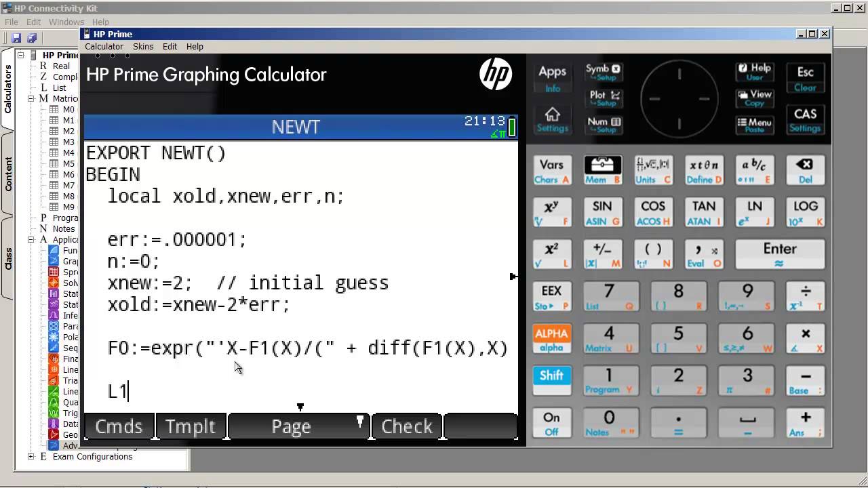Click the toolbox Mem key
This screenshot has width=868, height=488.
point(602,171)
